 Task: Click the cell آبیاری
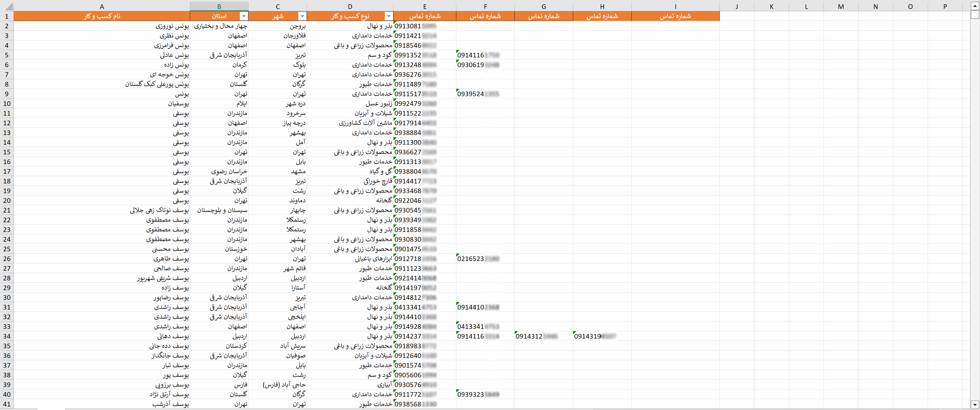pyautogui.click(x=350, y=384)
